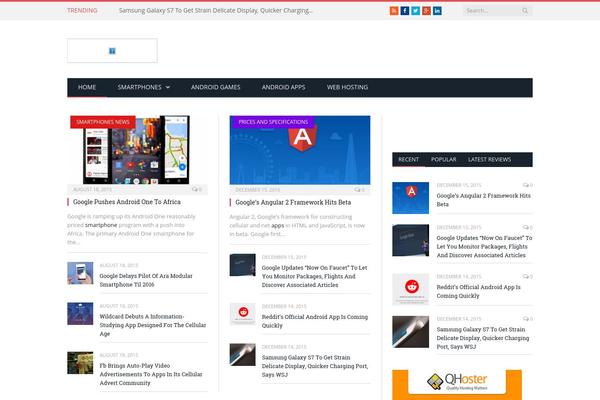Click the Smartphones News category badge

[103, 122]
